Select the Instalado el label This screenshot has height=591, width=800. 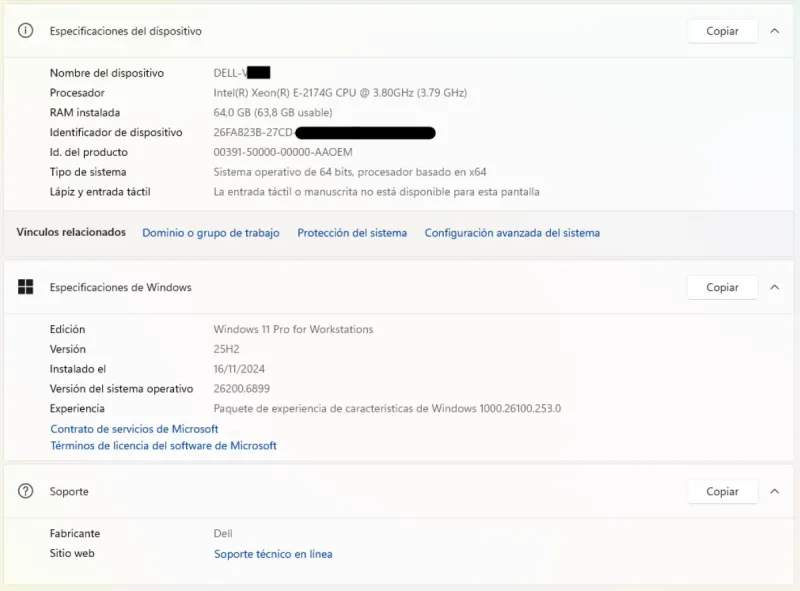[x=78, y=369]
